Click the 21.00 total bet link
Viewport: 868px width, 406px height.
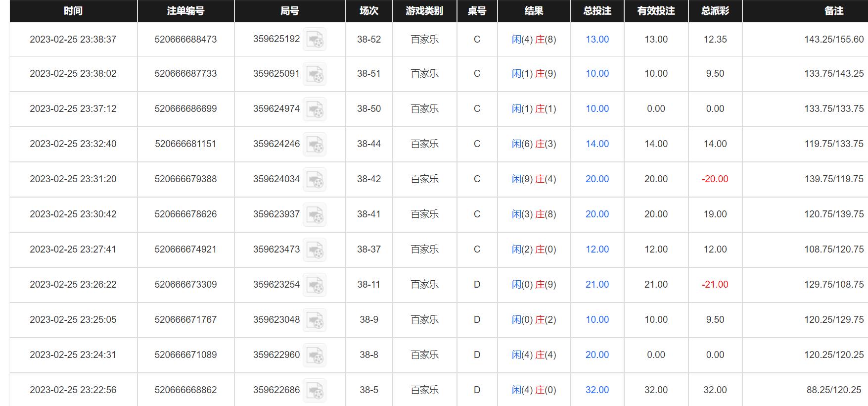(x=597, y=284)
